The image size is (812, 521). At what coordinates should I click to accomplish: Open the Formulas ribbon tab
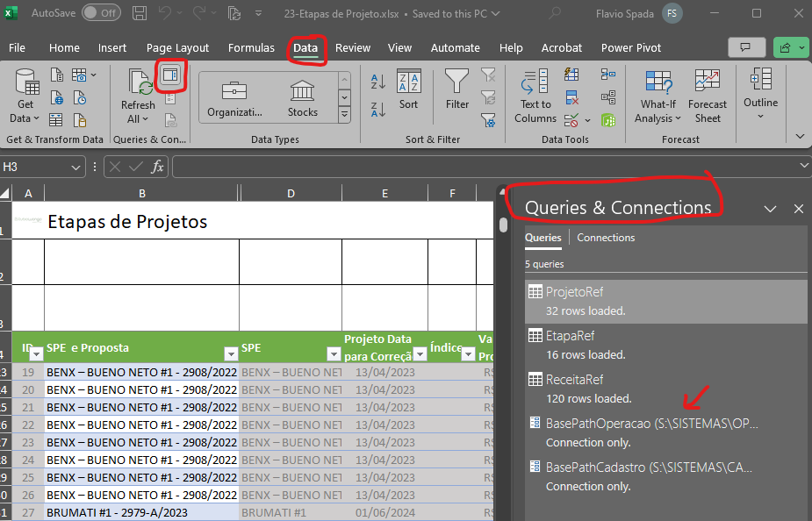click(250, 47)
